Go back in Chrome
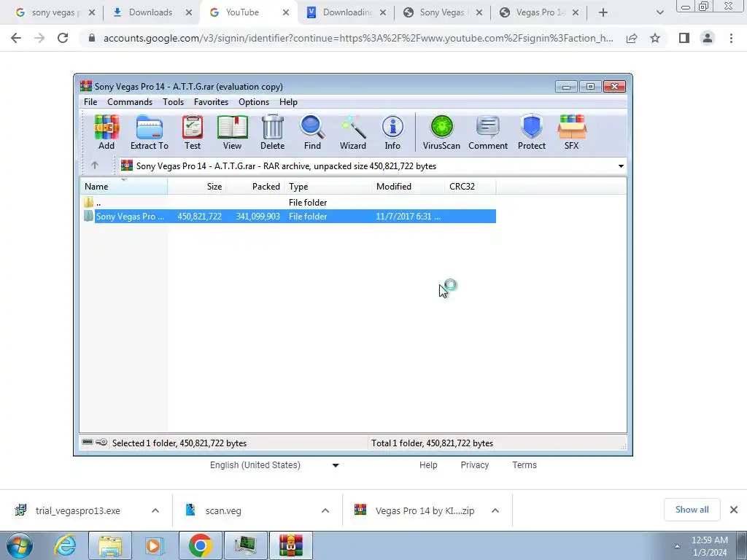Image resolution: width=747 pixels, height=560 pixels. pyautogui.click(x=16, y=38)
